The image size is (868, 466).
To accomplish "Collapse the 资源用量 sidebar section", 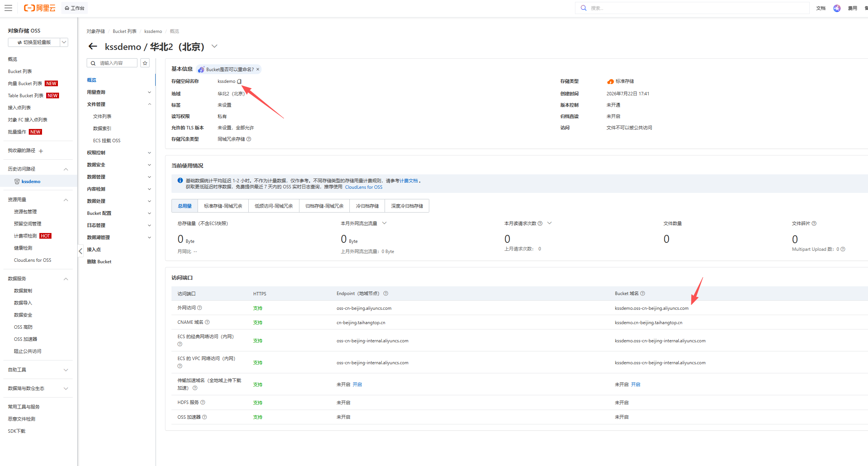I will (x=66, y=200).
